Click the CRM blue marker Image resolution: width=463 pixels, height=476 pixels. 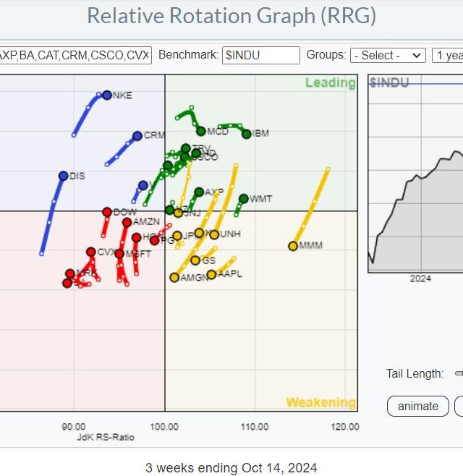137,135
